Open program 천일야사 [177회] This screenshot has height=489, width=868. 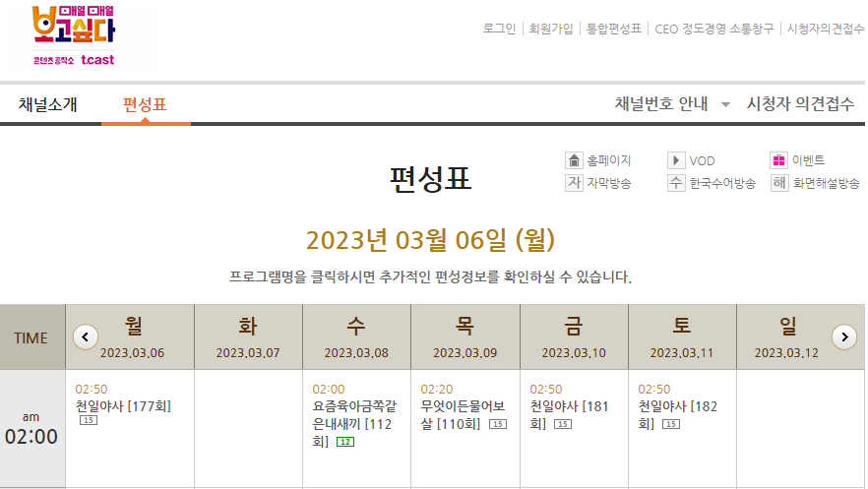click(x=123, y=406)
